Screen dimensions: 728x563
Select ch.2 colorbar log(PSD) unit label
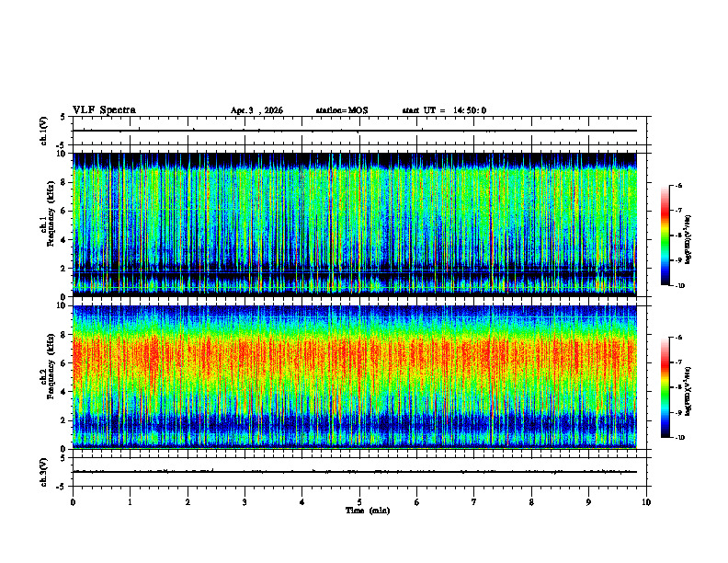[x=688, y=391]
